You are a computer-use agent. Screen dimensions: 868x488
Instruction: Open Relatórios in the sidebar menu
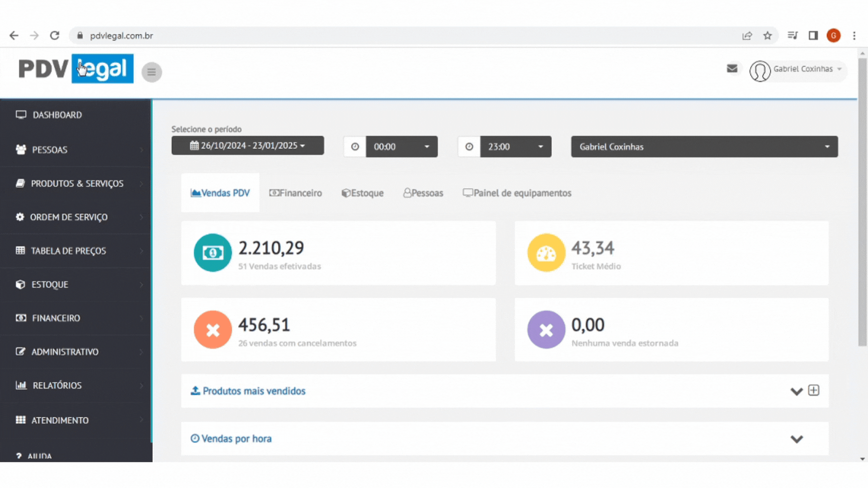[x=57, y=385]
